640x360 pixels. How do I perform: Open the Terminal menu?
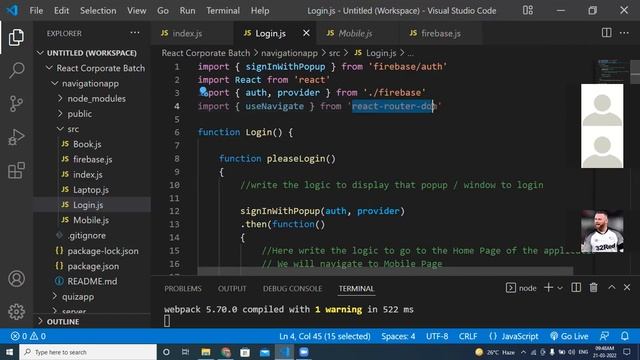pos(222,11)
